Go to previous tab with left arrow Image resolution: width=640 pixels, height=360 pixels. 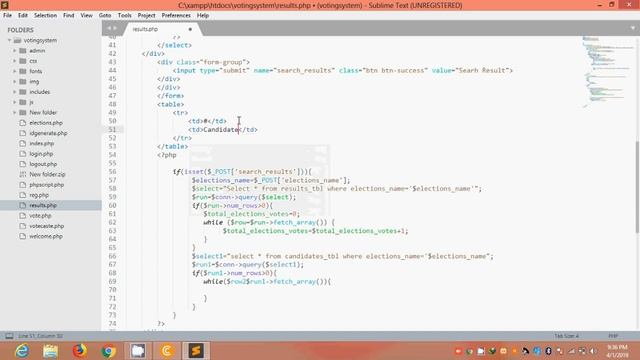(x=109, y=28)
